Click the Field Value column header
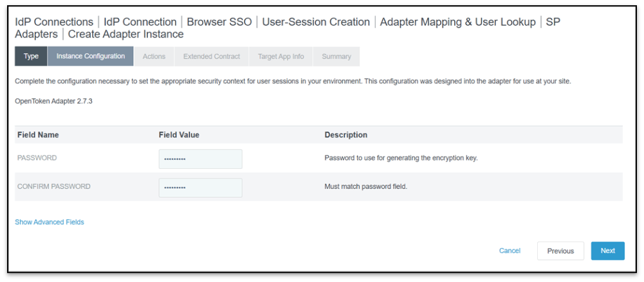The width and height of the screenshot is (644, 282). (179, 135)
